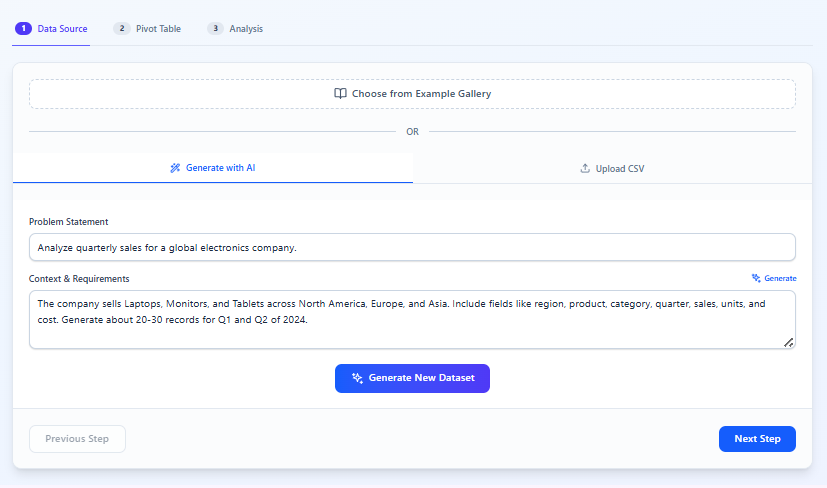The height and width of the screenshot is (488, 827).
Task: Open the Analysis step tab
Action: 246,29
